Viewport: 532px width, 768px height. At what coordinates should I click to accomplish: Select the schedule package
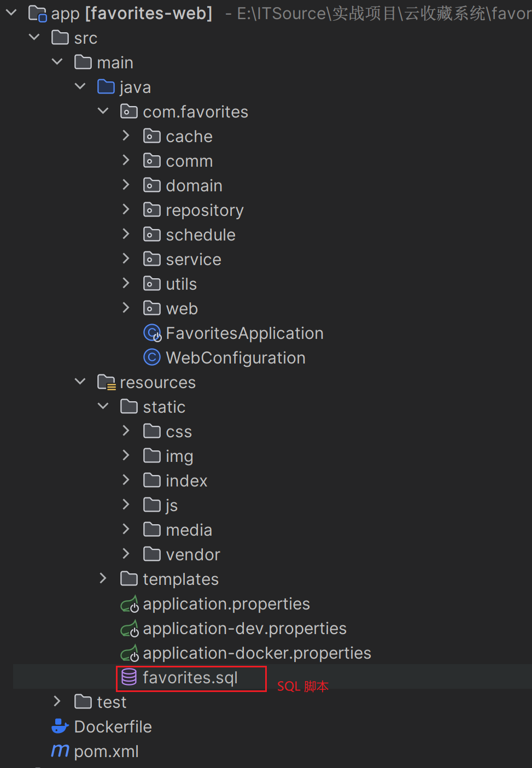pos(201,234)
